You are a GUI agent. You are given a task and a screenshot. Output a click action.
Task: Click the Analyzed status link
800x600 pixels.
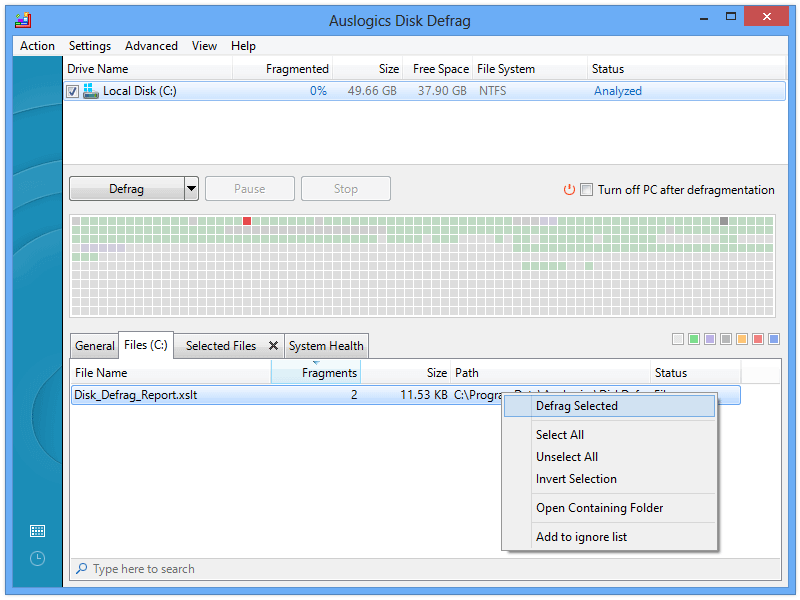click(x=617, y=91)
